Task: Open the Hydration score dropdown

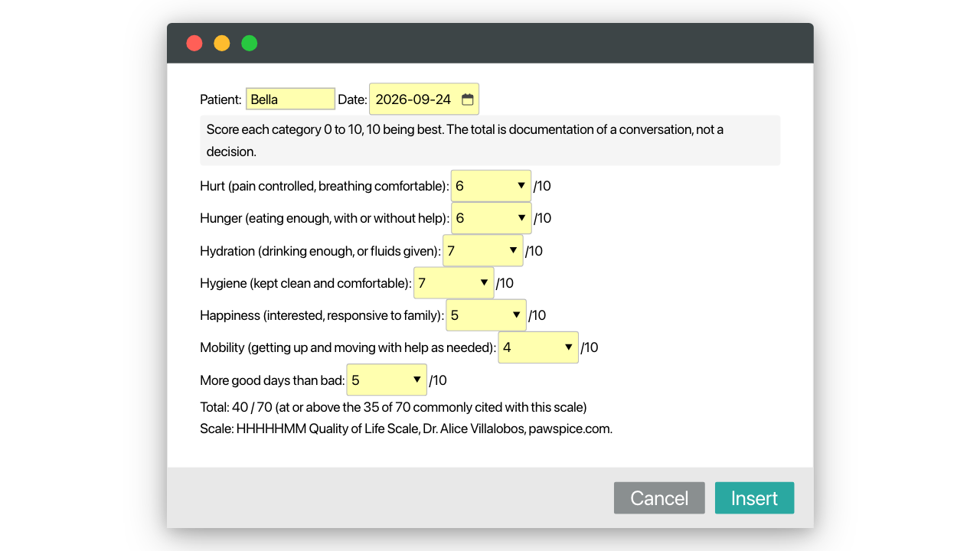Action: coord(483,251)
